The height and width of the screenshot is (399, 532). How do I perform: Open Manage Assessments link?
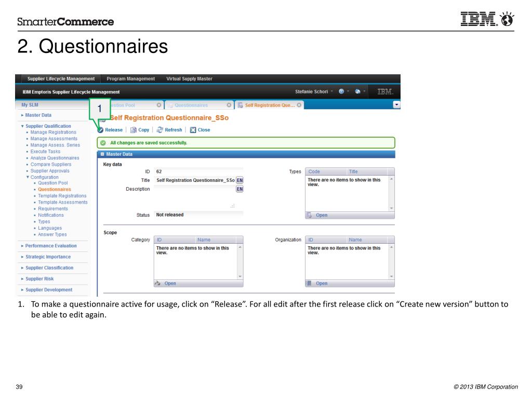[x=54, y=139]
